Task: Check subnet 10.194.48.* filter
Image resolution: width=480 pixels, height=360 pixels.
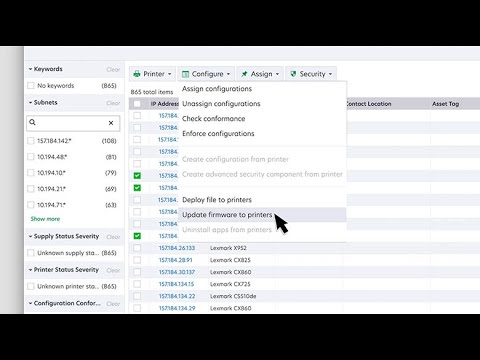Action: click(x=31, y=157)
